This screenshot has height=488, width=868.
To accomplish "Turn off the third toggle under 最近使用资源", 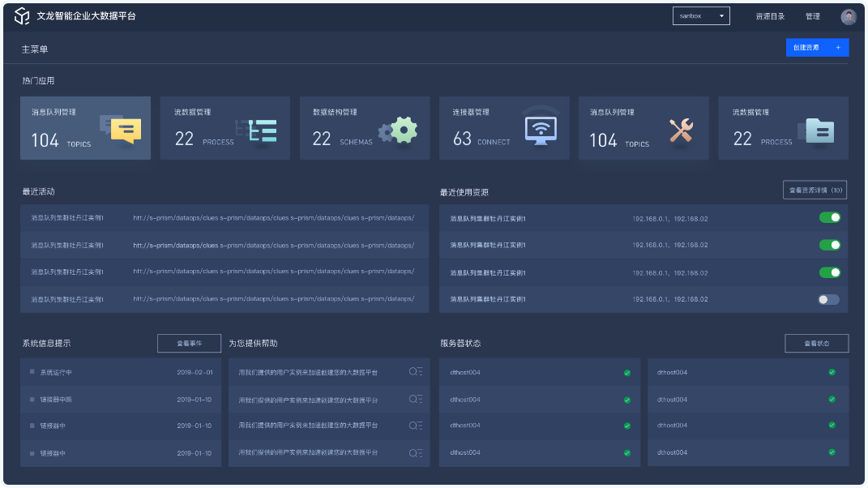I will click(x=830, y=272).
